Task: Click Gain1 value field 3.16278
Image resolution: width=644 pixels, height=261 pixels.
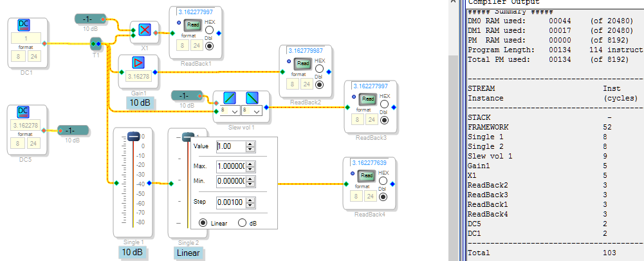Action: point(138,77)
